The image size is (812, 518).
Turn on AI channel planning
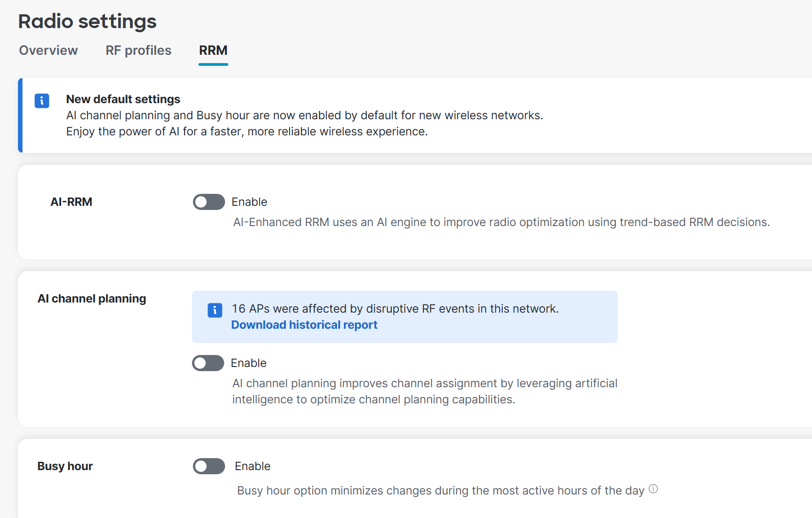[x=208, y=363]
